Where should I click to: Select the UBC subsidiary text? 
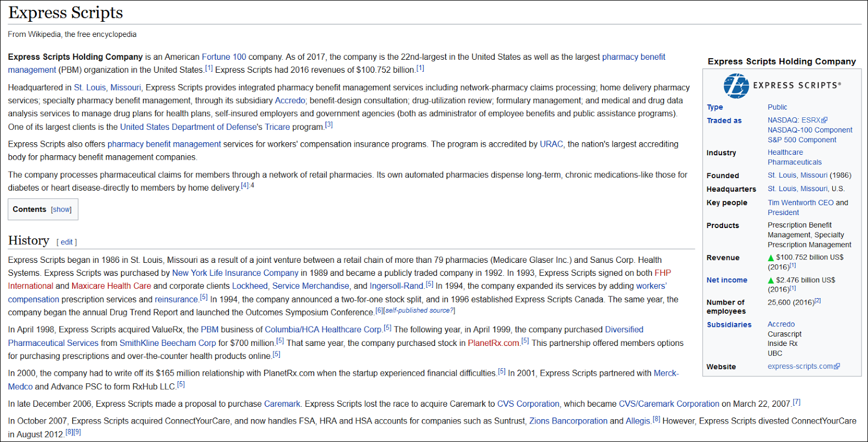click(775, 353)
